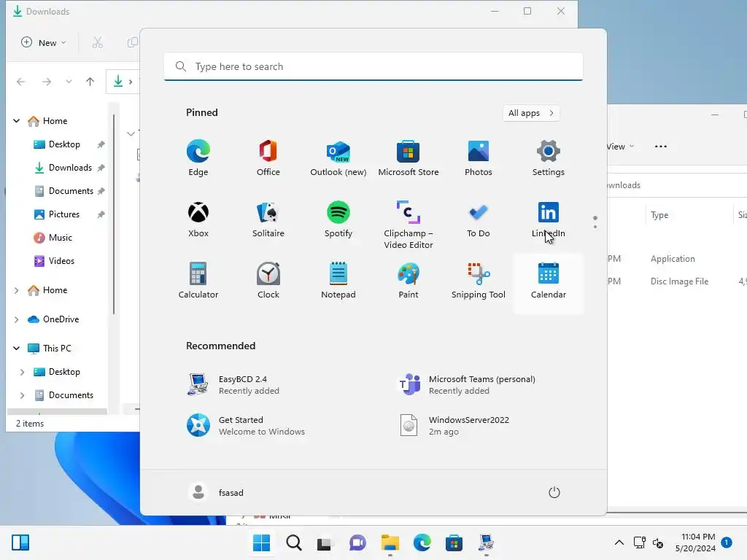Launch LinkedIn pinned app
The height and width of the screenshot is (560, 747).
549,219
